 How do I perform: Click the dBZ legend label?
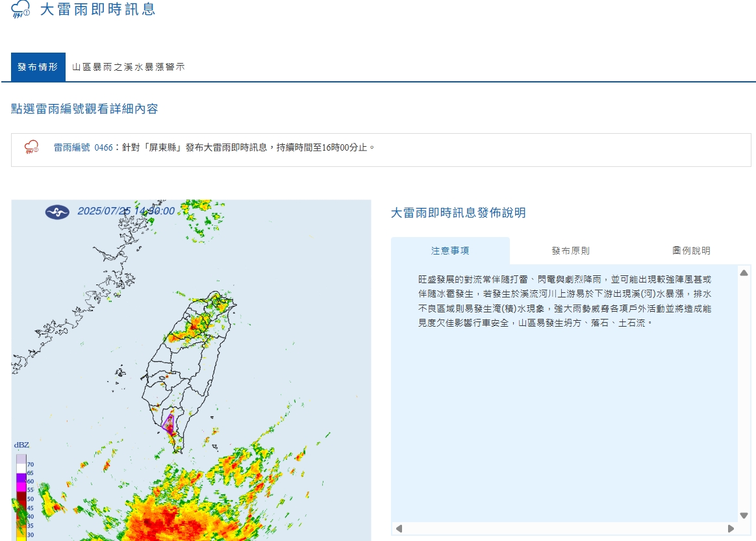[x=21, y=445]
